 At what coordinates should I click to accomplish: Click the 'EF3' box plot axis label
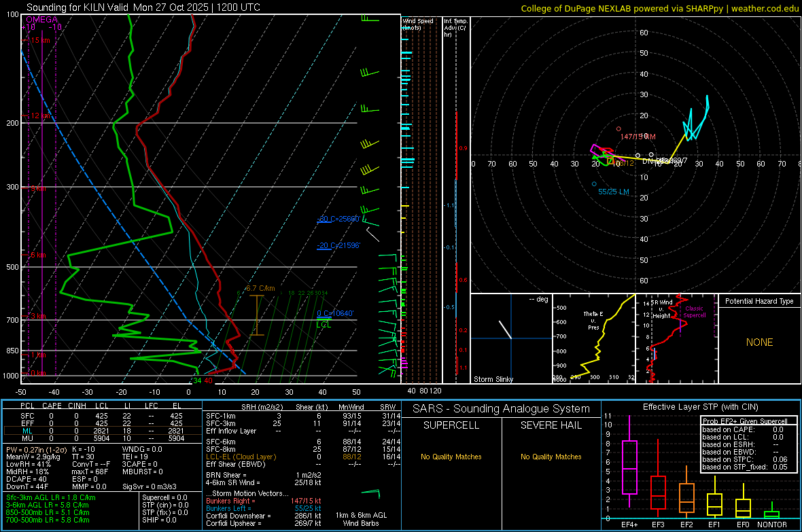[659, 525]
